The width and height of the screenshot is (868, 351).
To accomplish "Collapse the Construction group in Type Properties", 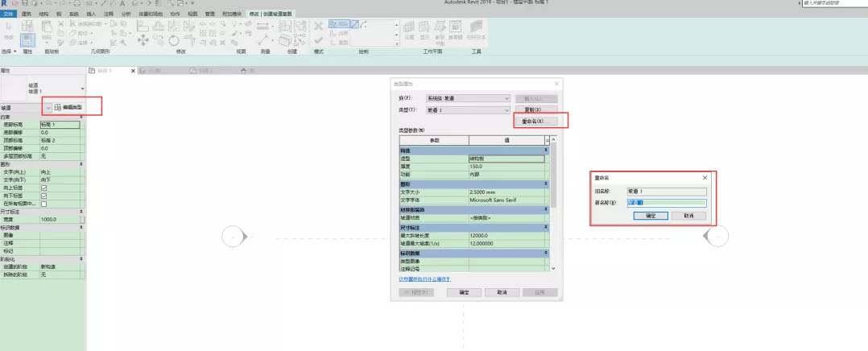I will tap(547, 151).
